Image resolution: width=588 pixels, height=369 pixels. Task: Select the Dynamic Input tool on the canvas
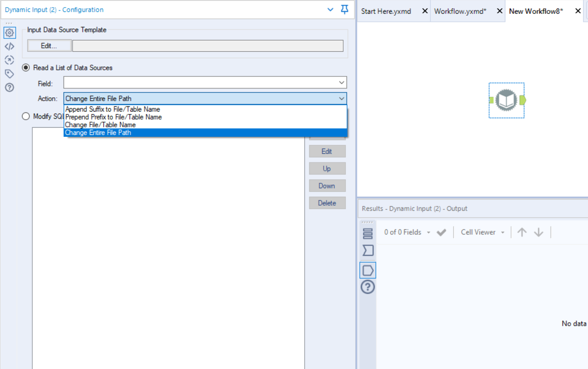click(506, 100)
